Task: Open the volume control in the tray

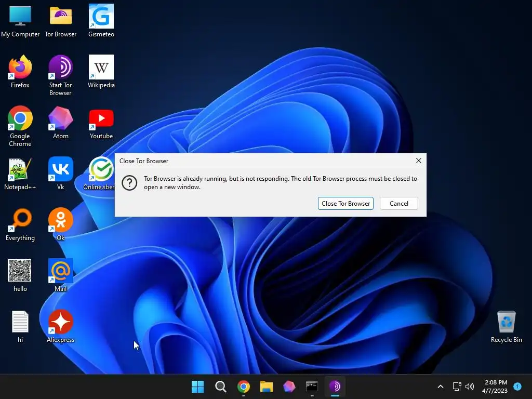Action: click(470, 387)
